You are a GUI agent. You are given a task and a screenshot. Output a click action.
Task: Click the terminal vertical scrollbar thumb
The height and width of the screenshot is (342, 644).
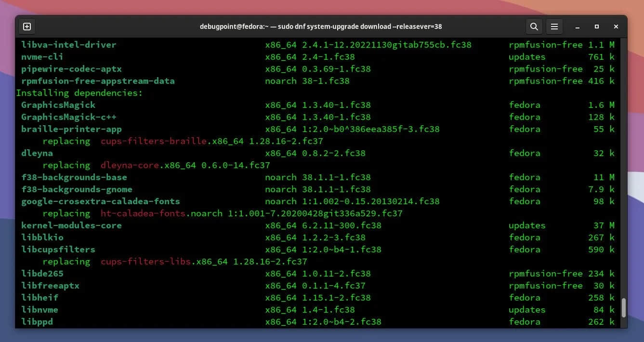624,307
